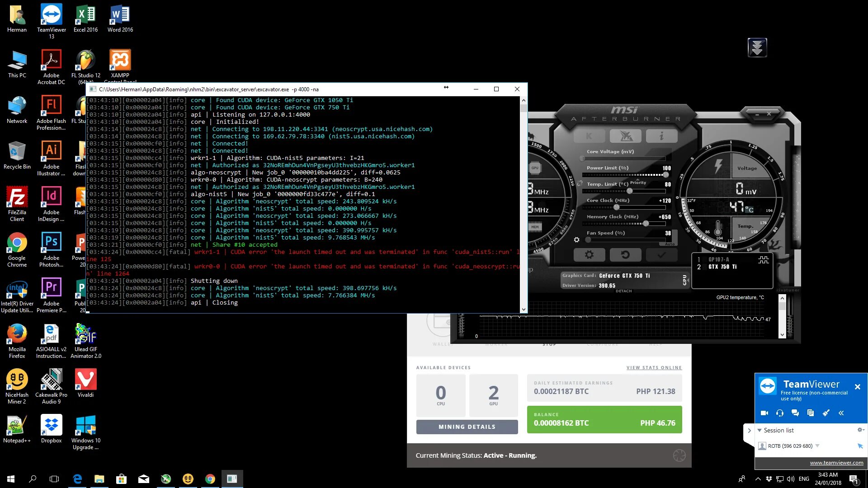Click the Memory Clock slider handle
Image resolution: width=868 pixels, height=488 pixels.
point(646,224)
